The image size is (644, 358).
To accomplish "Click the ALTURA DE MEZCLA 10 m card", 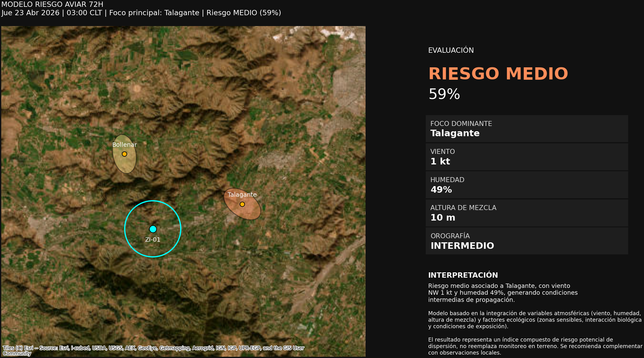I will click(x=526, y=213).
